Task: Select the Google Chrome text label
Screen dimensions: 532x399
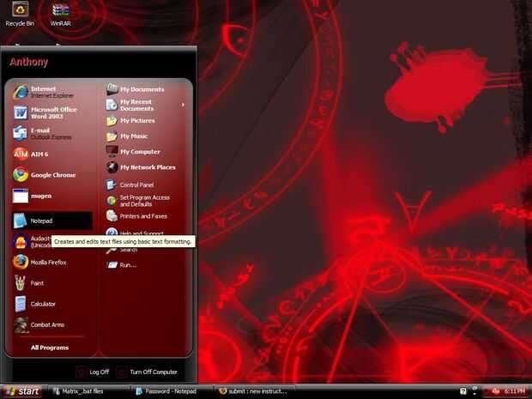Action: [53, 175]
